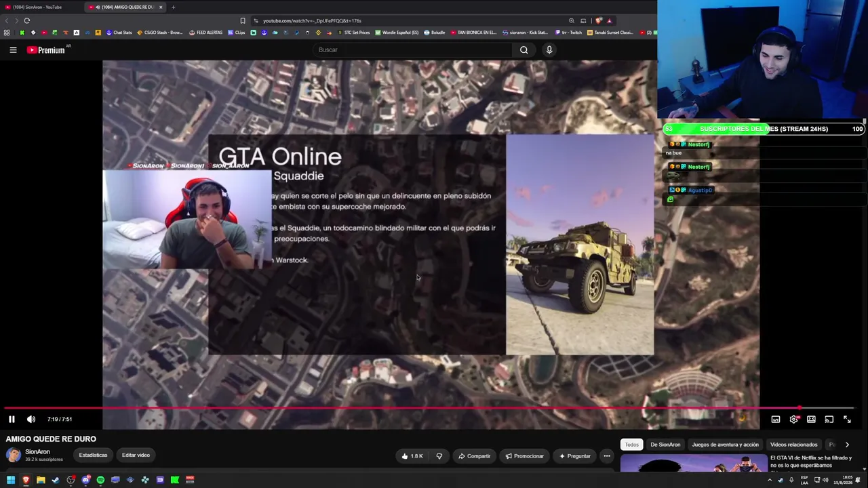Open Spotify from the taskbar
Viewport: 868px width, 488px height.
pyautogui.click(x=100, y=480)
